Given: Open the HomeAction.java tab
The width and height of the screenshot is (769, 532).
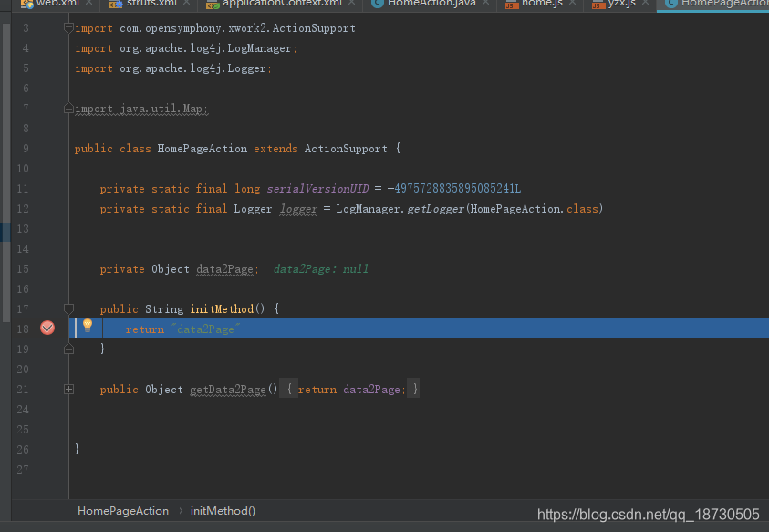Looking at the screenshot, I should coord(431,4).
